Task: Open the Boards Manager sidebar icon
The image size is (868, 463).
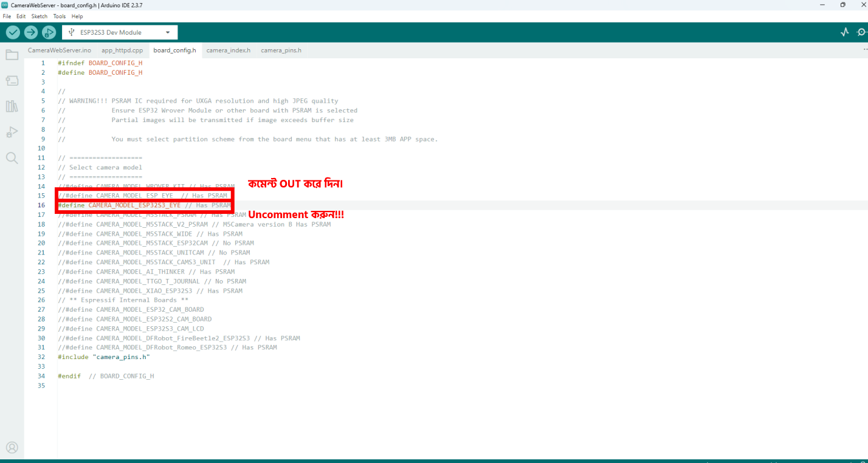Action: [12, 81]
